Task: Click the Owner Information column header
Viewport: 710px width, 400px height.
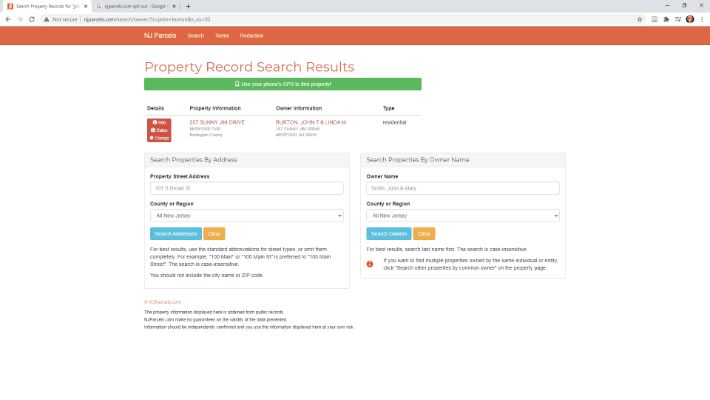Action: [x=299, y=108]
